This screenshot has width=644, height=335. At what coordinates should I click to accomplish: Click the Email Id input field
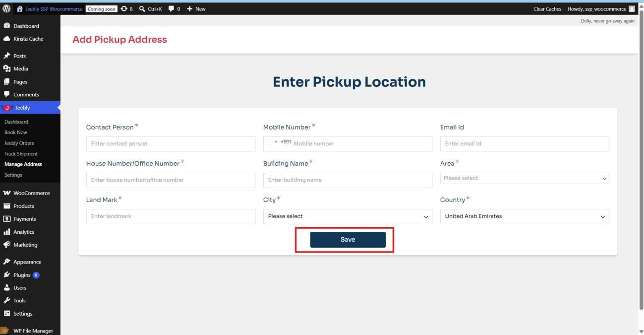[x=525, y=144]
